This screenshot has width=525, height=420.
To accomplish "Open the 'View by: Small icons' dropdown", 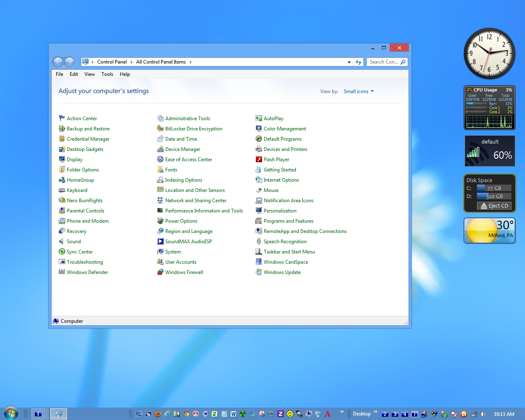I will (x=358, y=91).
